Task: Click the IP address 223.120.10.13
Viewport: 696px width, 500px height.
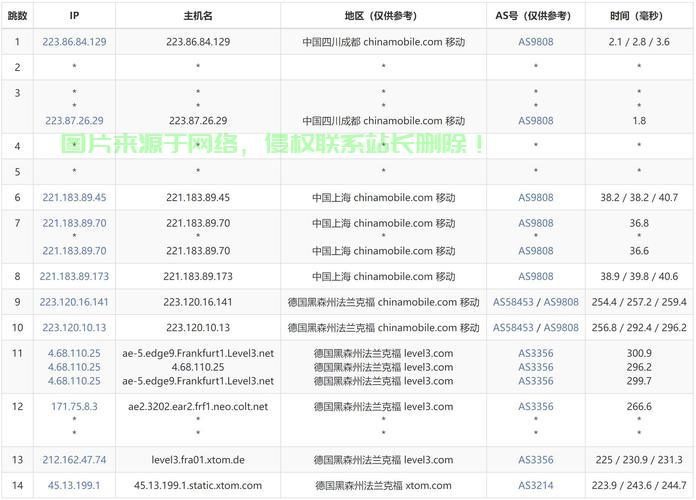Action: pyautogui.click(x=75, y=327)
